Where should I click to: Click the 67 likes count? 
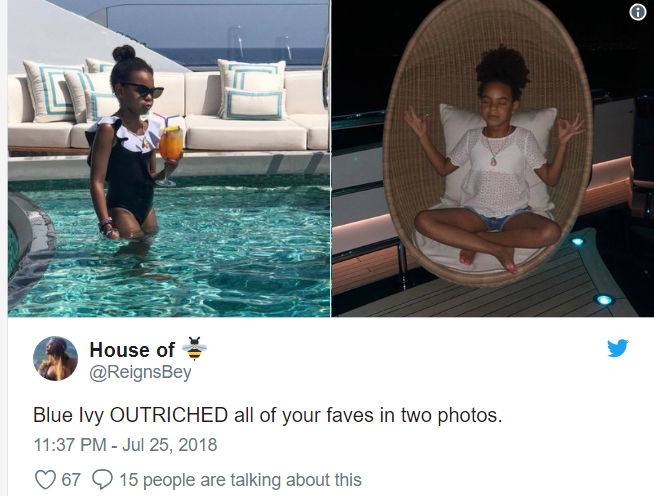tap(71, 480)
